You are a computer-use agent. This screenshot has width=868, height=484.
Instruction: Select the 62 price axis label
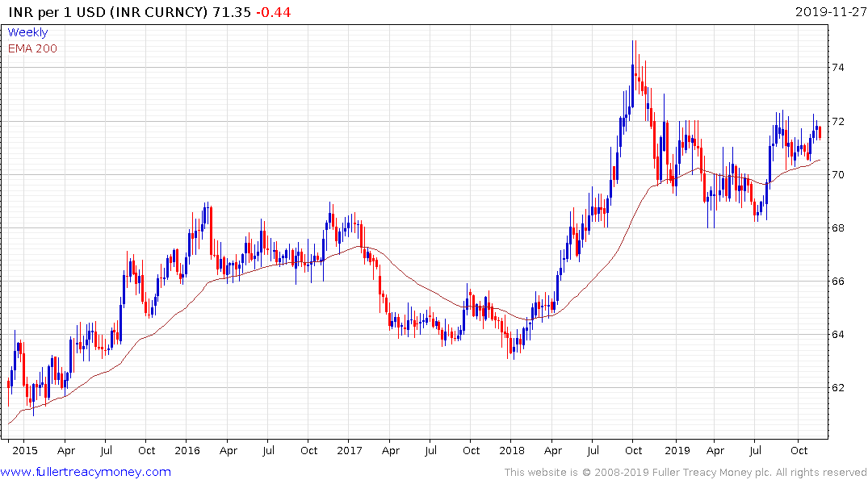(838, 387)
